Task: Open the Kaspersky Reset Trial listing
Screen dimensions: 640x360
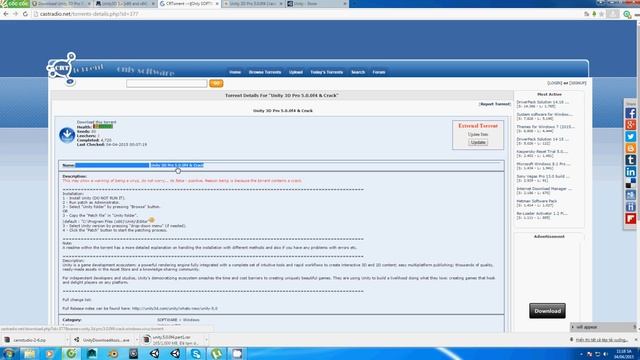Action: (542, 151)
